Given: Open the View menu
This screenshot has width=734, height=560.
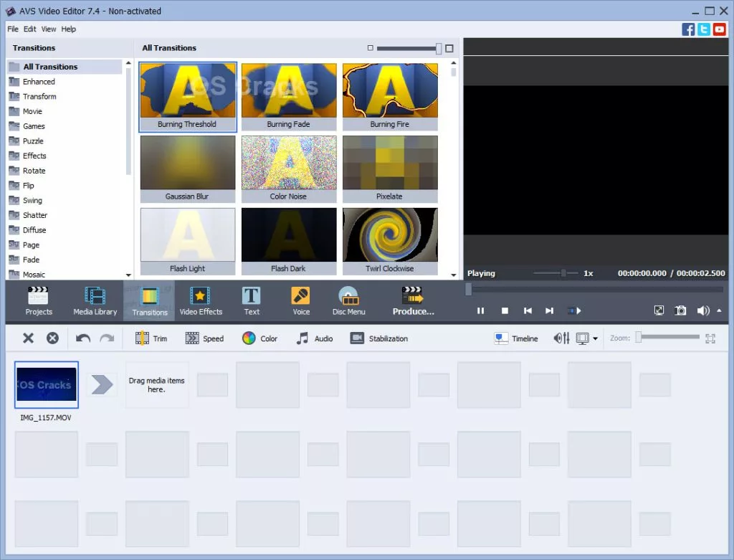Looking at the screenshot, I should [x=49, y=29].
